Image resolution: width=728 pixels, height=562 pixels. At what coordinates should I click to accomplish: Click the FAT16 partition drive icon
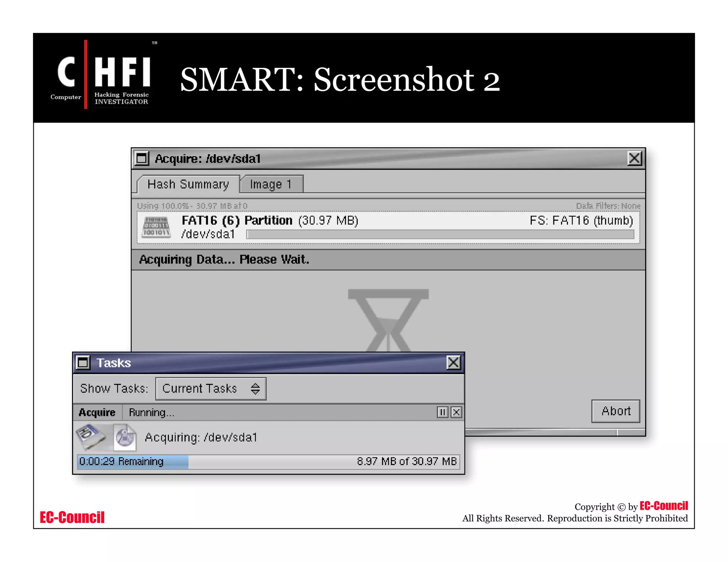click(x=156, y=227)
